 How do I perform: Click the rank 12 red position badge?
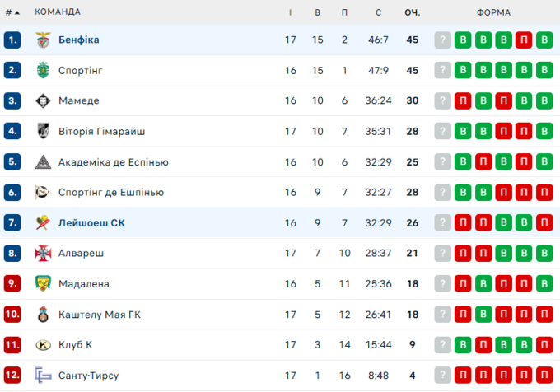coord(12,376)
